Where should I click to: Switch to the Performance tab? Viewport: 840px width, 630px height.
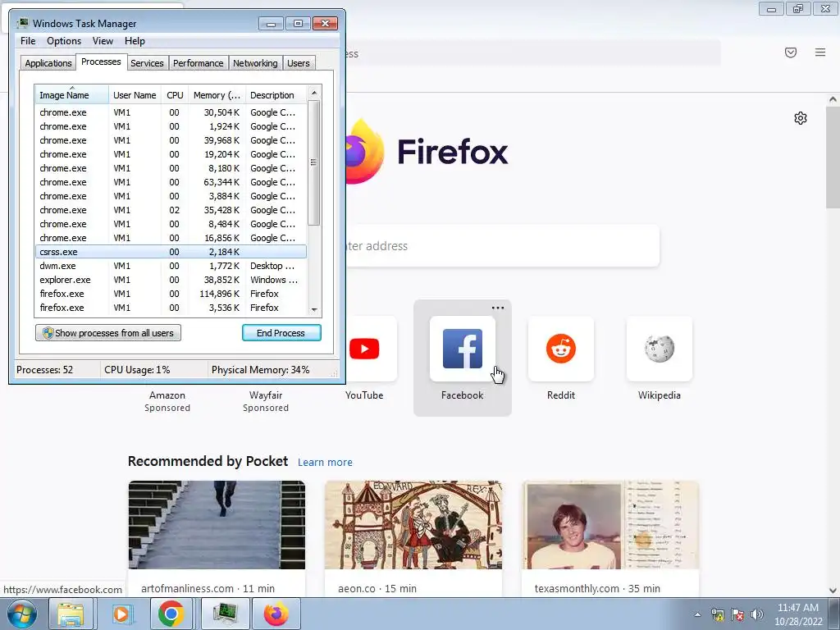tap(199, 63)
